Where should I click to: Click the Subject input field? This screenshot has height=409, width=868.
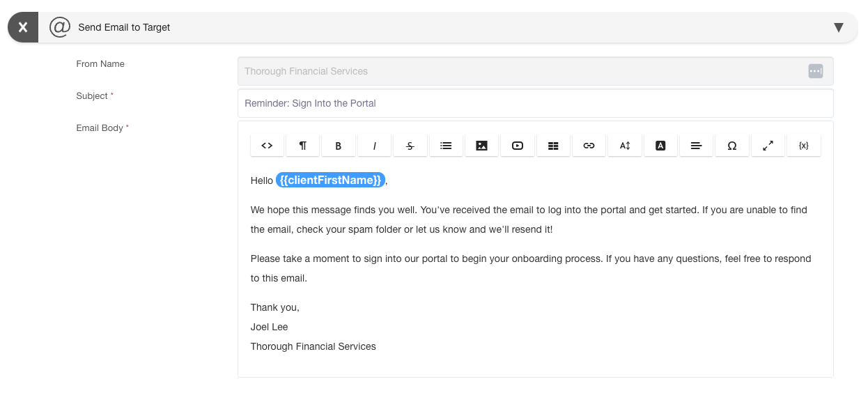point(535,103)
